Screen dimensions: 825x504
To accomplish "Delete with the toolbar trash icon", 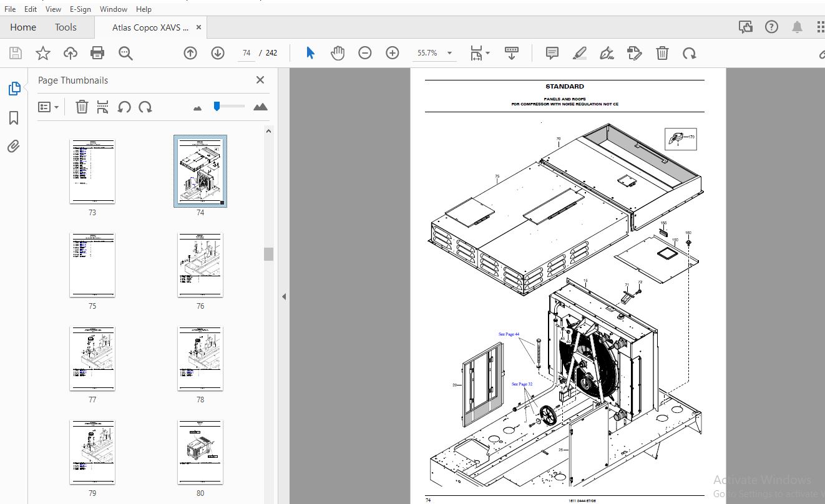I will click(662, 53).
